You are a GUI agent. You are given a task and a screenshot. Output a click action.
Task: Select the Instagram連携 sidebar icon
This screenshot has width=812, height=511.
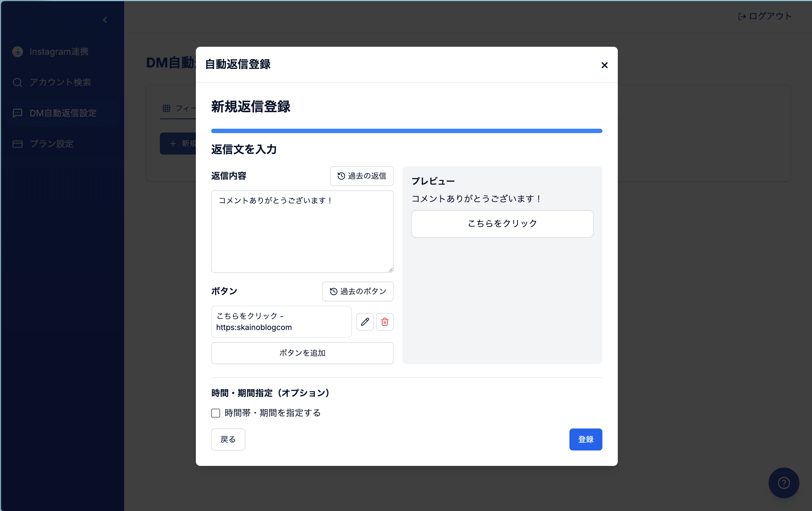click(17, 51)
